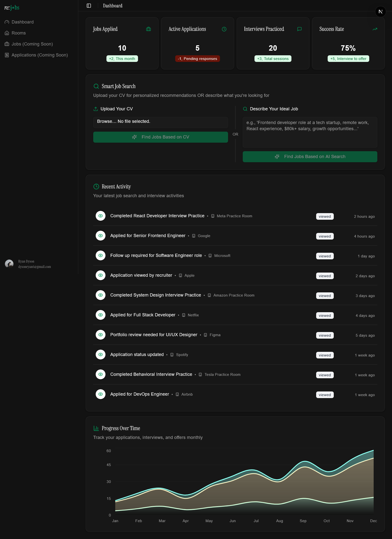Select the Rooms icon in the sidebar
This screenshot has height=539, width=392.
(x=7, y=33)
